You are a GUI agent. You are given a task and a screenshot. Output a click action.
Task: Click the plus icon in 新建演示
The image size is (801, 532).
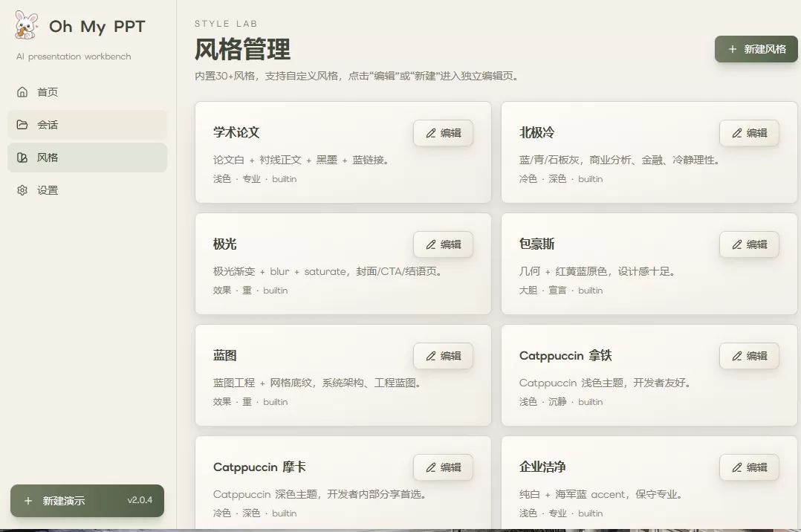click(28, 501)
